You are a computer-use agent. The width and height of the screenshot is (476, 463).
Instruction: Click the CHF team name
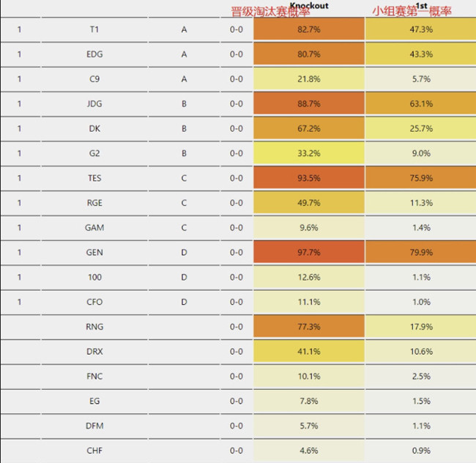coord(94,451)
